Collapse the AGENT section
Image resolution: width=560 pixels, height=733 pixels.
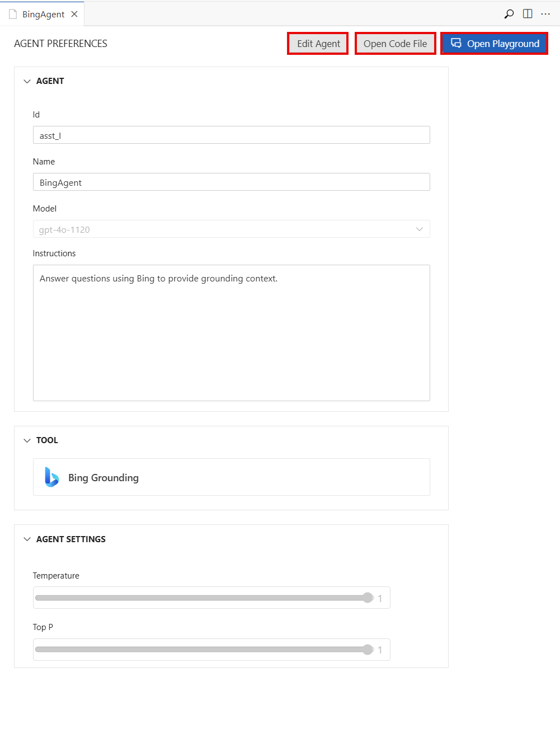coord(27,81)
